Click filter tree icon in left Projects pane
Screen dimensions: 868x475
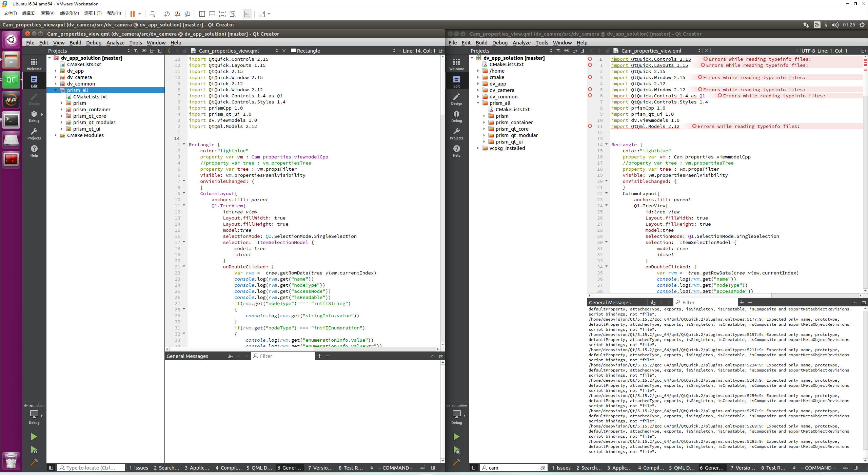(x=136, y=51)
